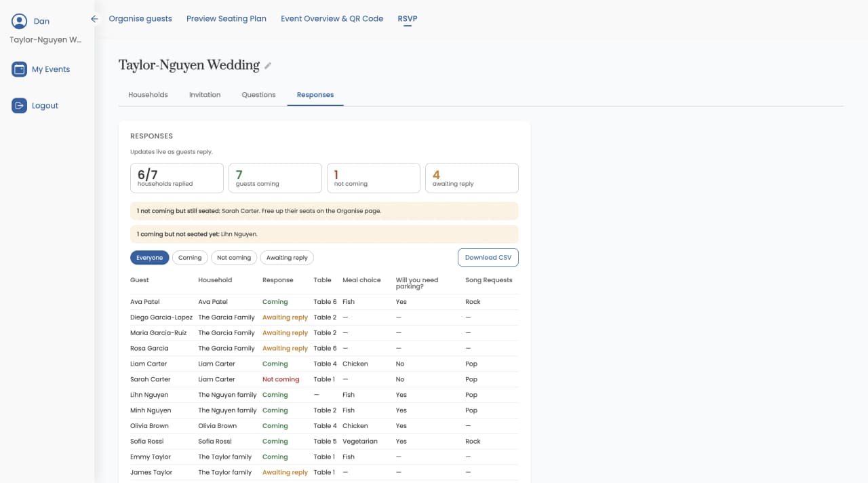Click guest name Ava Patel
Screen dimensions: 868x483
(145, 302)
